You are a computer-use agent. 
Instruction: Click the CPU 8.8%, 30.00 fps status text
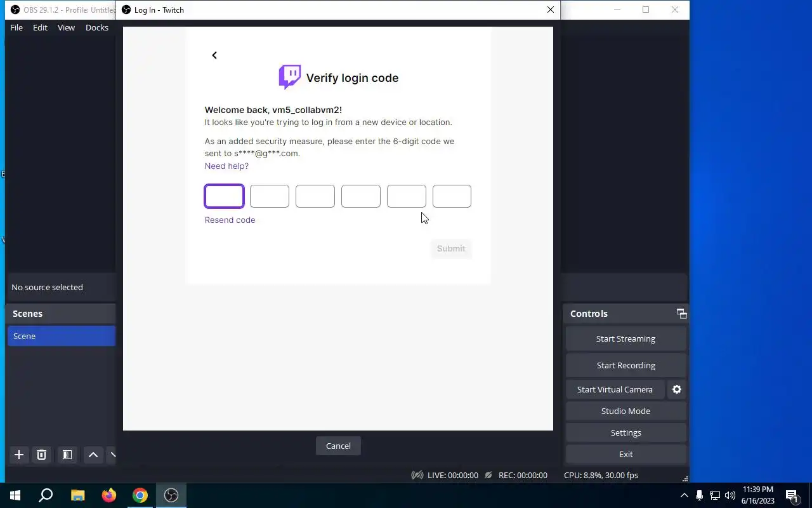pyautogui.click(x=601, y=475)
